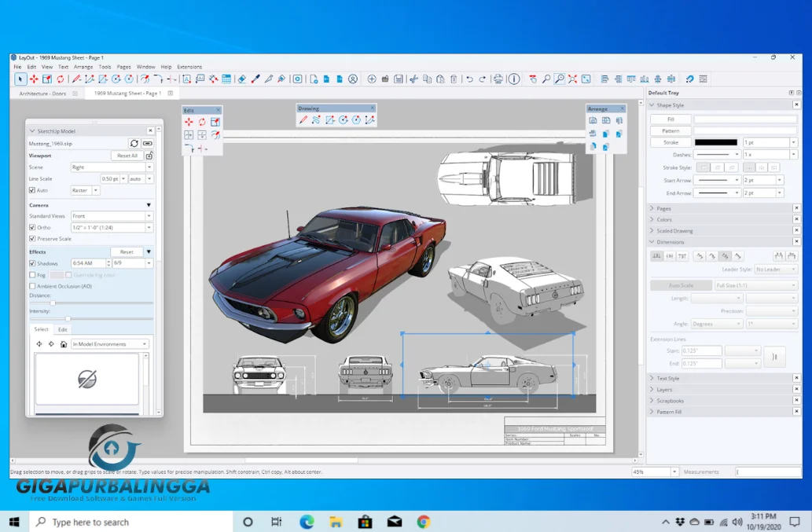Switch to Architecture - Doors tab

tap(42, 94)
